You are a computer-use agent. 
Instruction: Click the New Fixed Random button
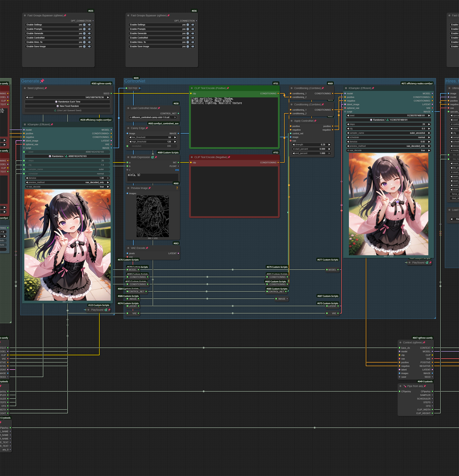pos(68,106)
